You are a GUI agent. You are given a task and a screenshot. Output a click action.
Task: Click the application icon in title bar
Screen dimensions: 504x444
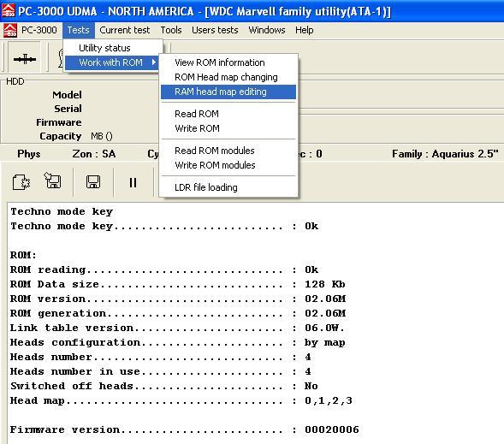[x=8, y=10]
